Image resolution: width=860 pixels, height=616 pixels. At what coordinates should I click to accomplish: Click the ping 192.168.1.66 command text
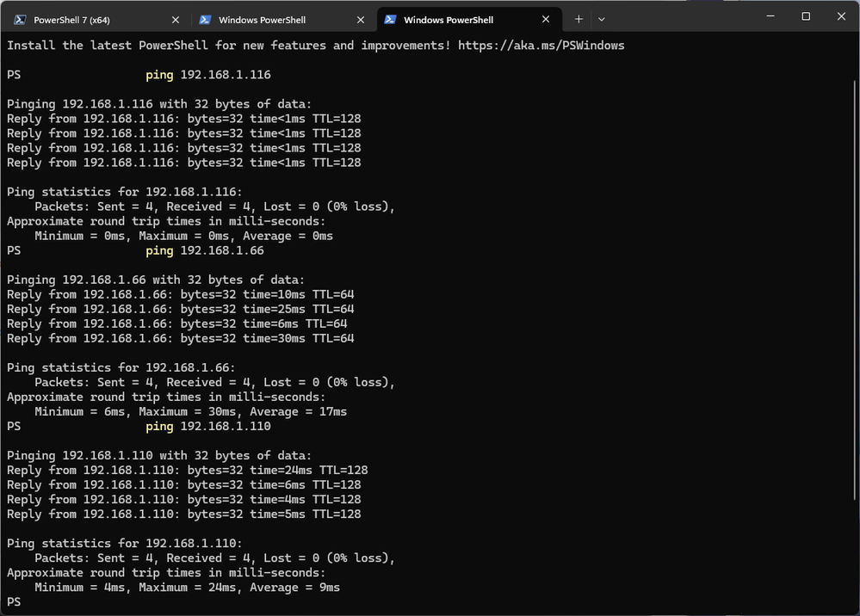[205, 250]
